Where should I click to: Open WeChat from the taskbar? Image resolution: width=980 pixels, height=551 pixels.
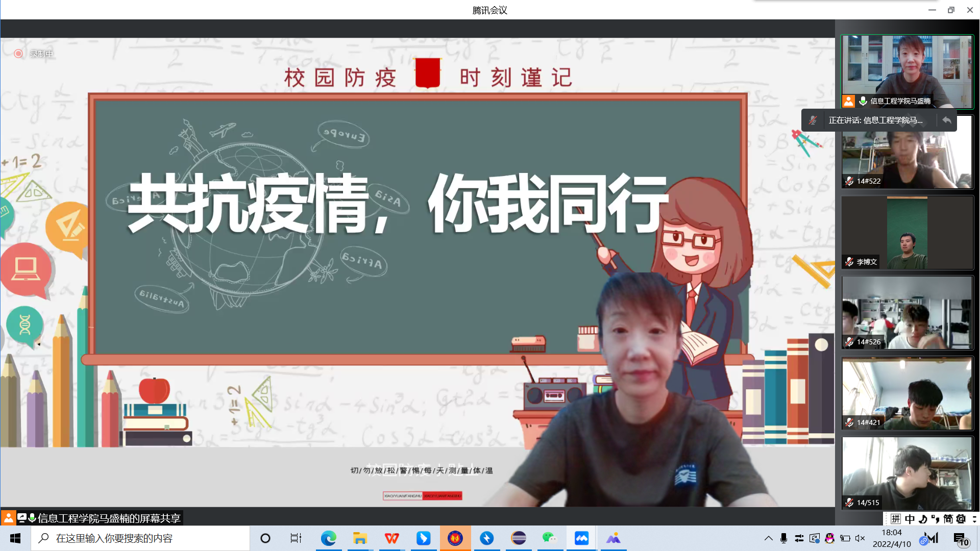pos(550,538)
